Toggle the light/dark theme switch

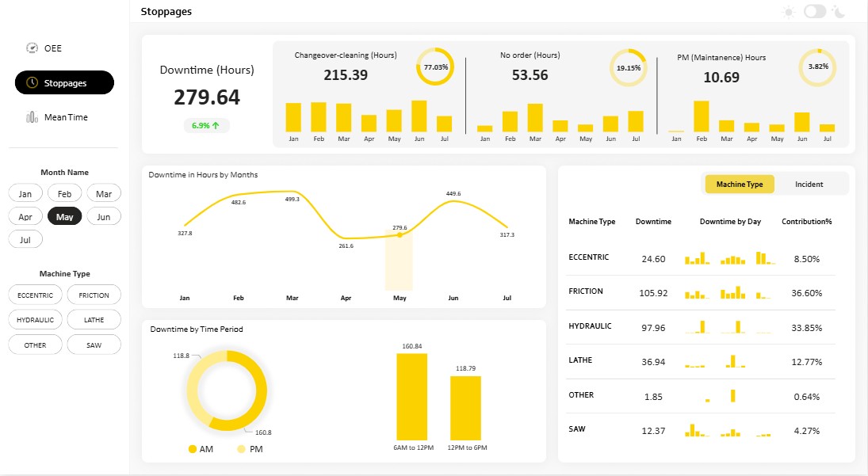tap(815, 12)
